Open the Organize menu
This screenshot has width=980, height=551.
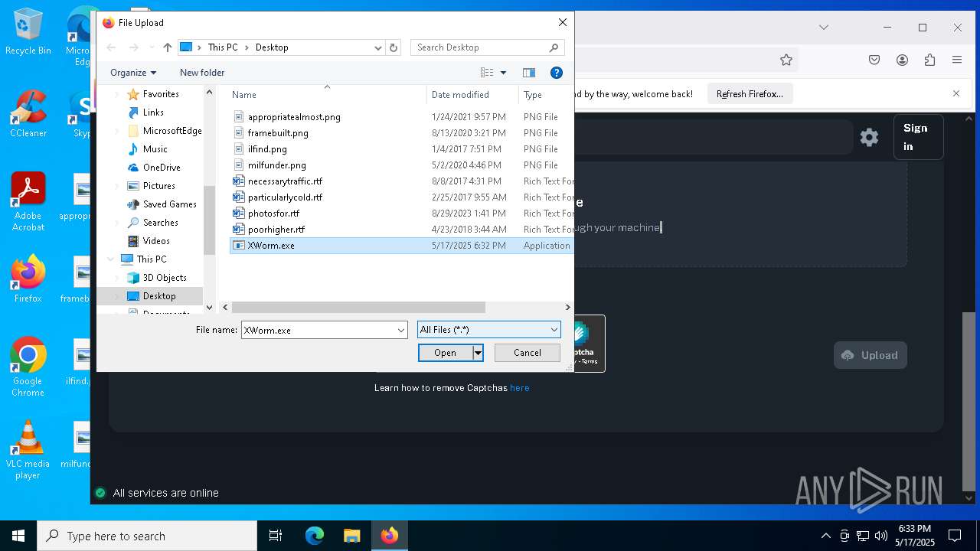(133, 73)
